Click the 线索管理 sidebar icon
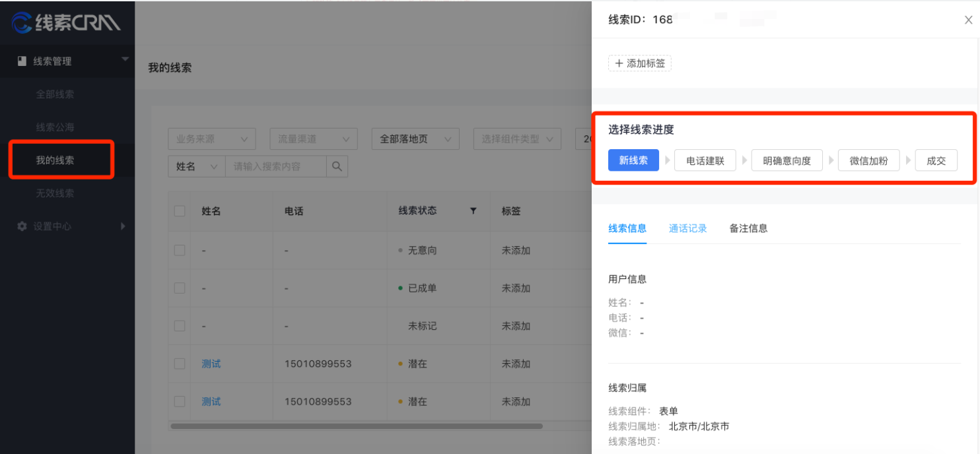980x454 pixels. (x=21, y=61)
